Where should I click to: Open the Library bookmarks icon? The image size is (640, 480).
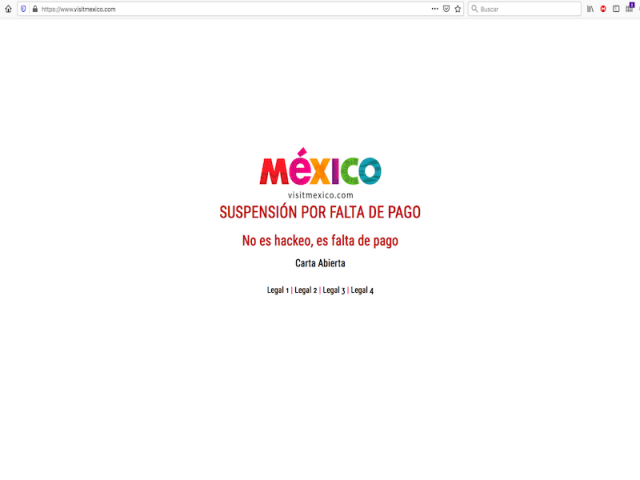[590, 9]
